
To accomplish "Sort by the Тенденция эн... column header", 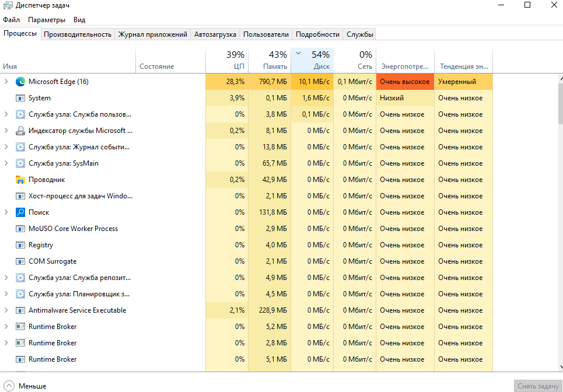I will (464, 61).
